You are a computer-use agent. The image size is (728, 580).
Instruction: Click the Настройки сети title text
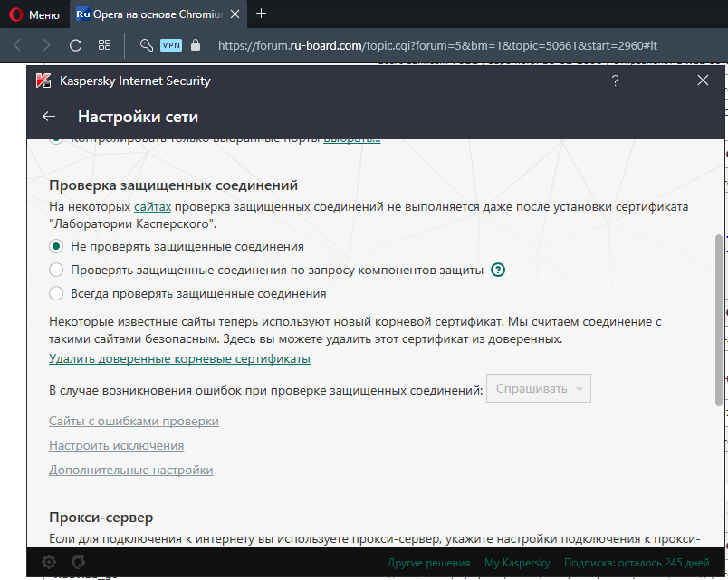click(x=138, y=117)
